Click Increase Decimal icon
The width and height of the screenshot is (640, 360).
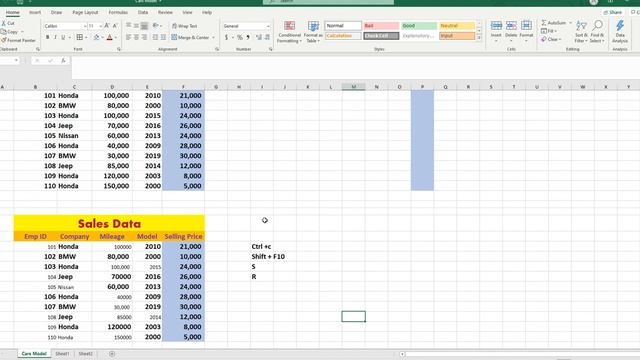click(x=259, y=38)
